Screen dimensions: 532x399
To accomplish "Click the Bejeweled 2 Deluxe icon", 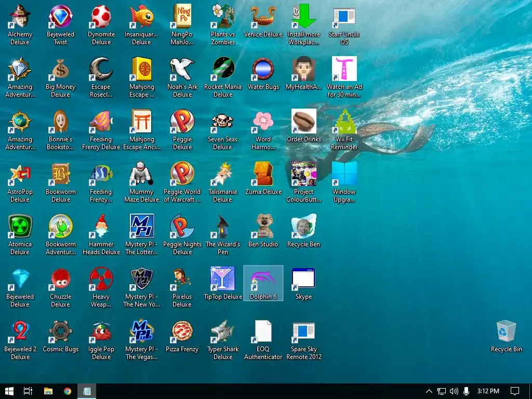I will (x=20, y=331).
